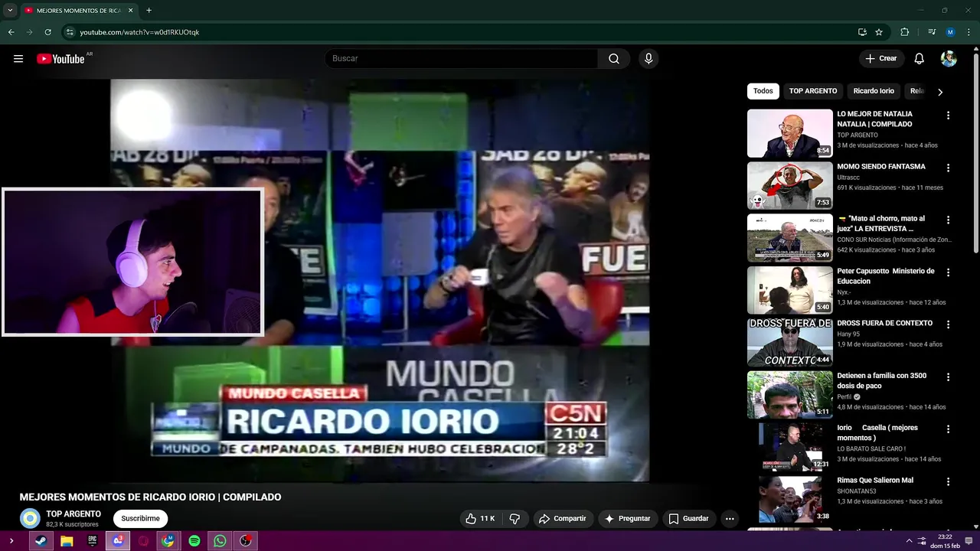Open Spotify from the taskbar

pyautogui.click(x=194, y=541)
